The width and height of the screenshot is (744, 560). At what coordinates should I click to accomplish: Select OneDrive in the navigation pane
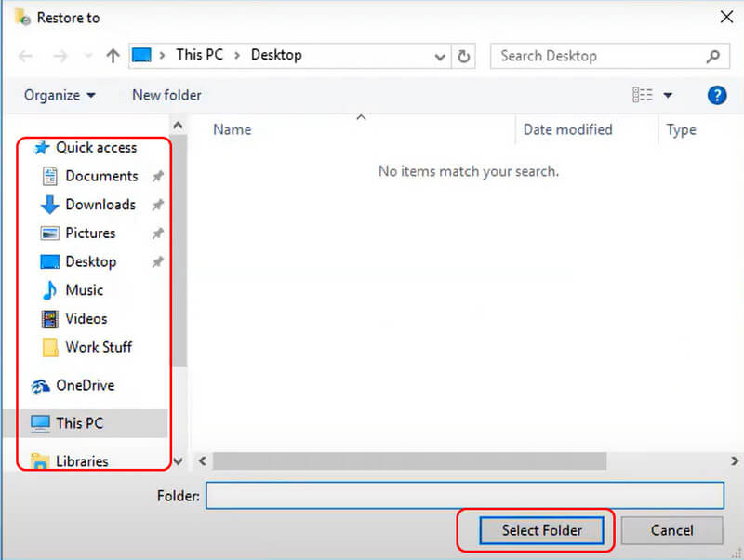[x=85, y=385]
